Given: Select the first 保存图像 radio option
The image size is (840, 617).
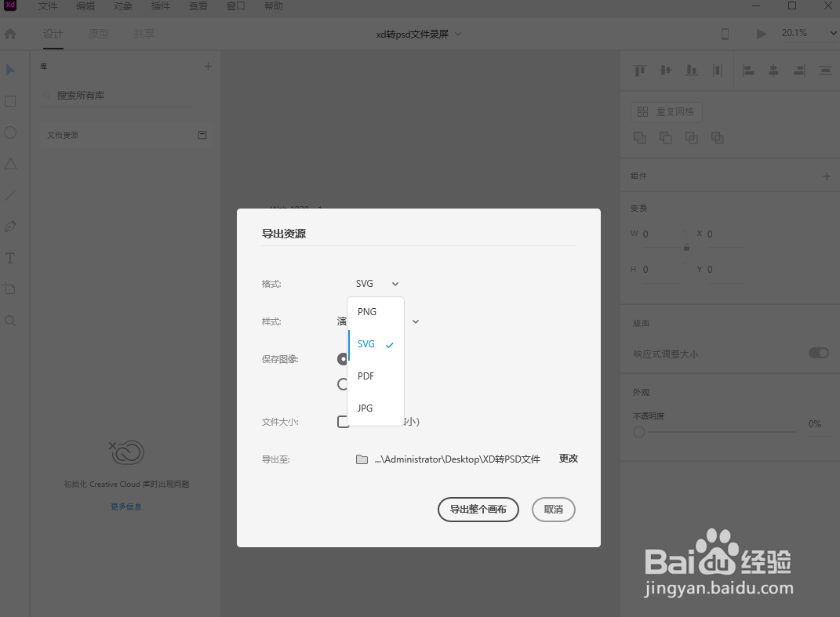Looking at the screenshot, I should coord(343,358).
